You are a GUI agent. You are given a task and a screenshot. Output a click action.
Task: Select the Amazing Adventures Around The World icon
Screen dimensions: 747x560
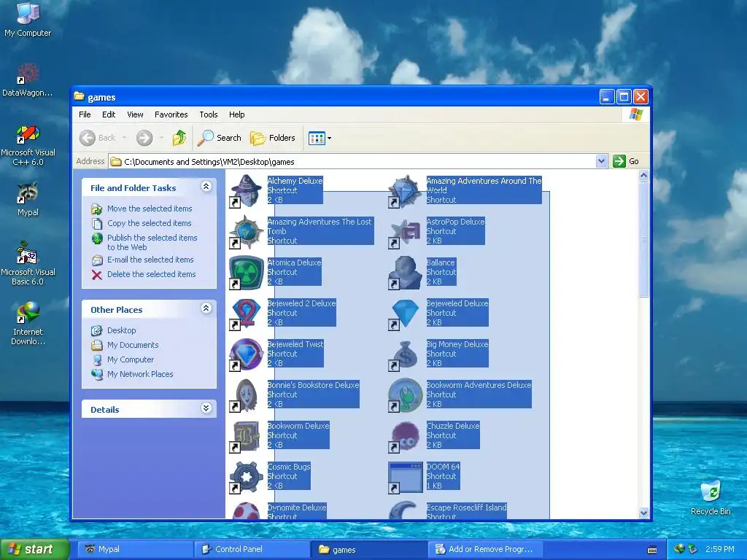tap(406, 190)
